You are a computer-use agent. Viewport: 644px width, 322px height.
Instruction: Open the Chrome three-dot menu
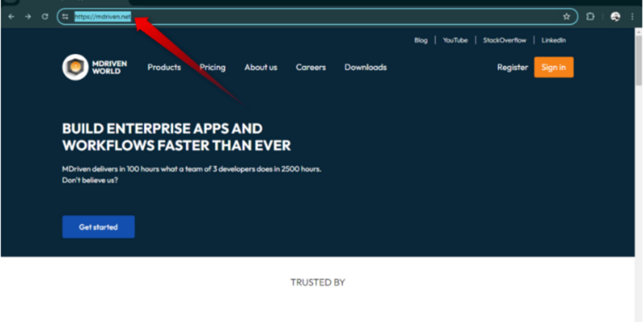coord(632,16)
